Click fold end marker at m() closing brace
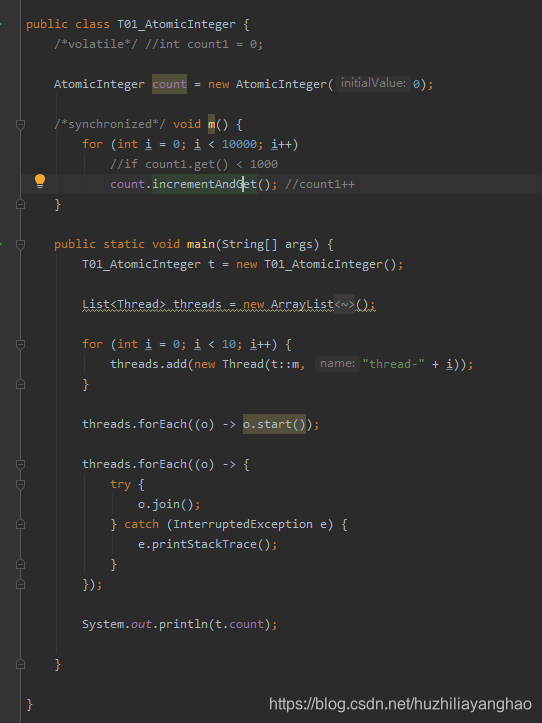The image size is (542, 723). [20, 204]
